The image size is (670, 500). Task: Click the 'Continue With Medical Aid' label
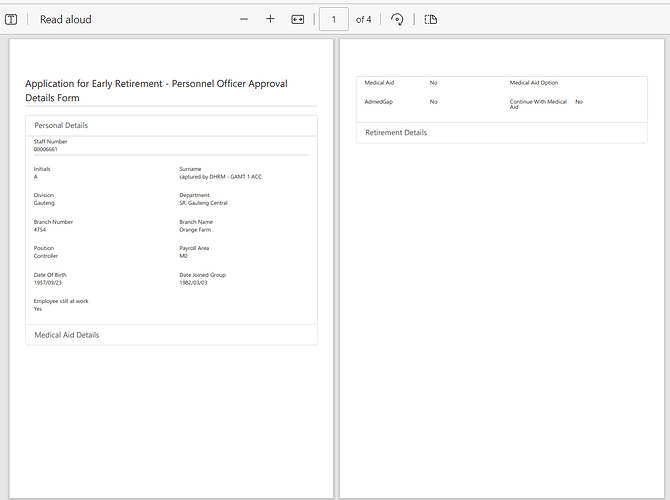point(538,104)
